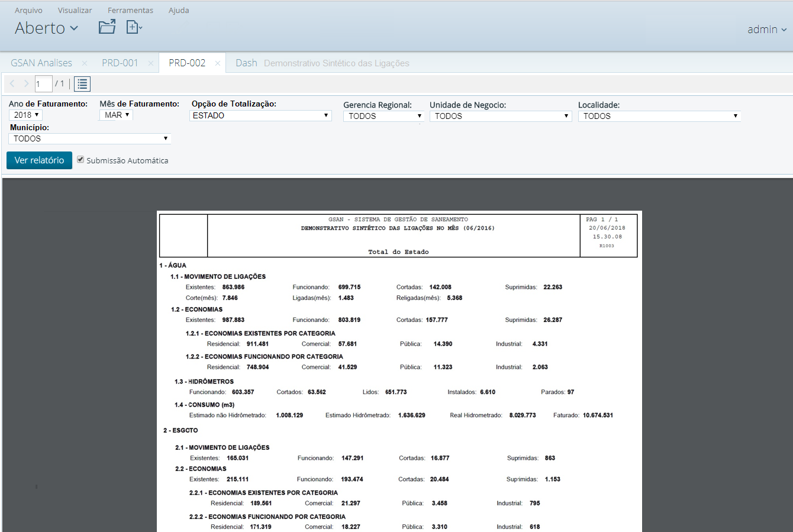
Task: Open the Opção de Totalização dropdown
Action: 260,115
